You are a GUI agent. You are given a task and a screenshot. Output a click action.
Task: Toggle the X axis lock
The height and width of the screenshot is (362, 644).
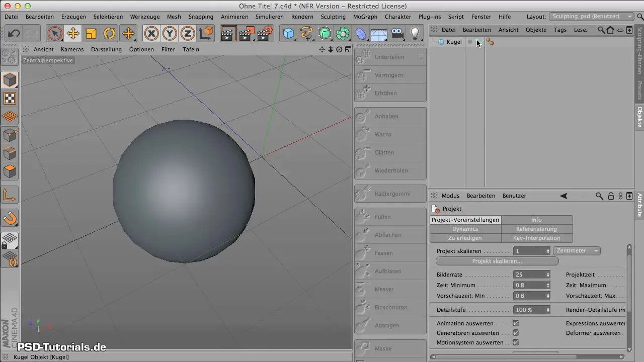coord(151,34)
